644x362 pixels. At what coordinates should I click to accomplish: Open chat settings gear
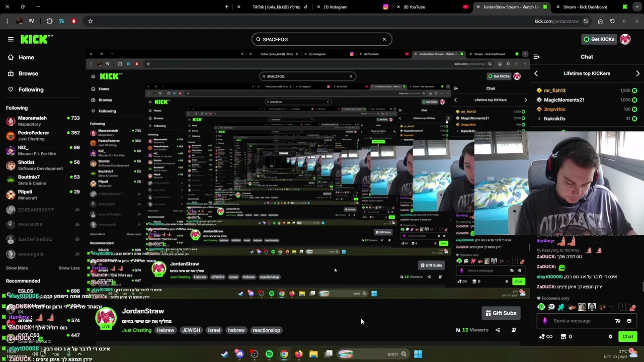point(610,337)
